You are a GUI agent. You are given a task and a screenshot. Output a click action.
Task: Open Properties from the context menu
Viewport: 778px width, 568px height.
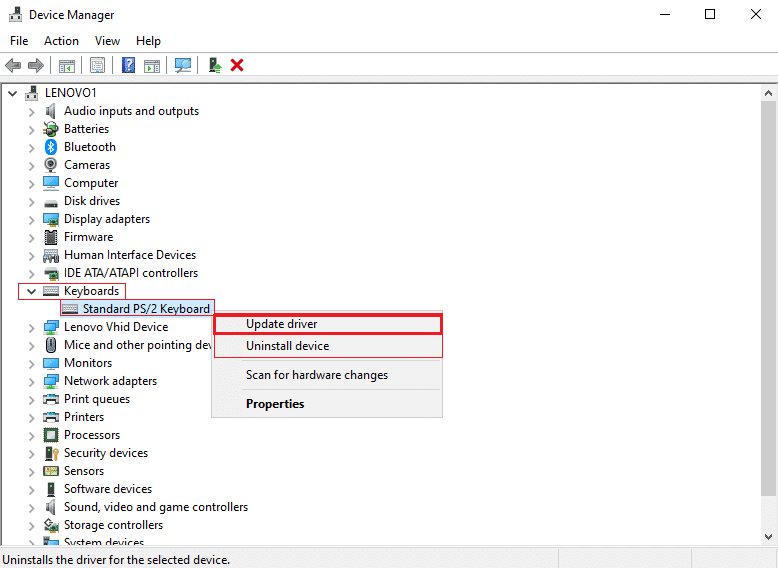(327, 404)
